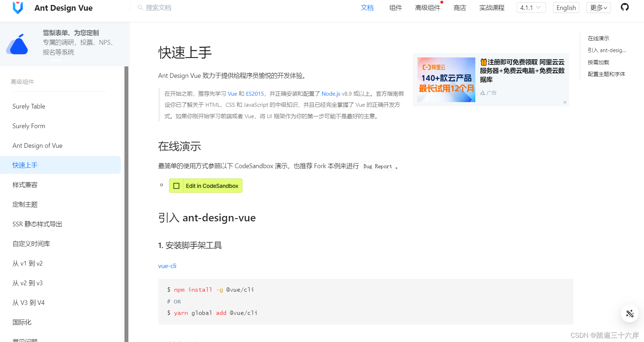Open the vue-cli link

coord(167,266)
